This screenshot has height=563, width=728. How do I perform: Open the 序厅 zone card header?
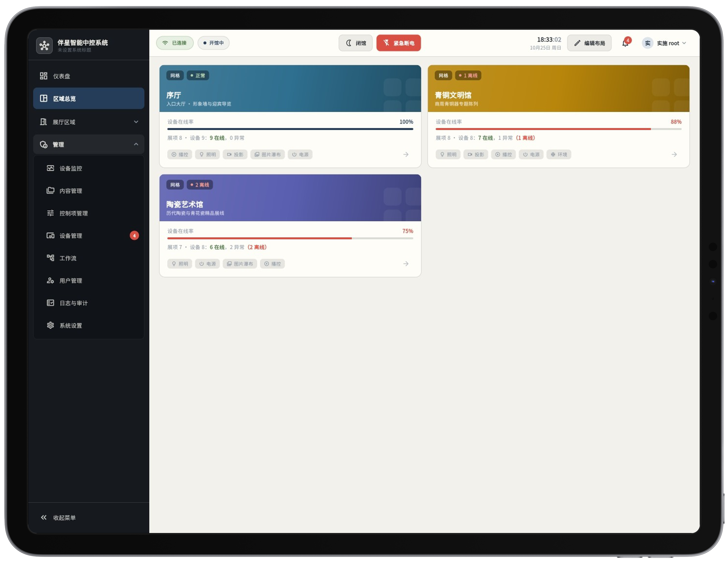click(x=290, y=88)
